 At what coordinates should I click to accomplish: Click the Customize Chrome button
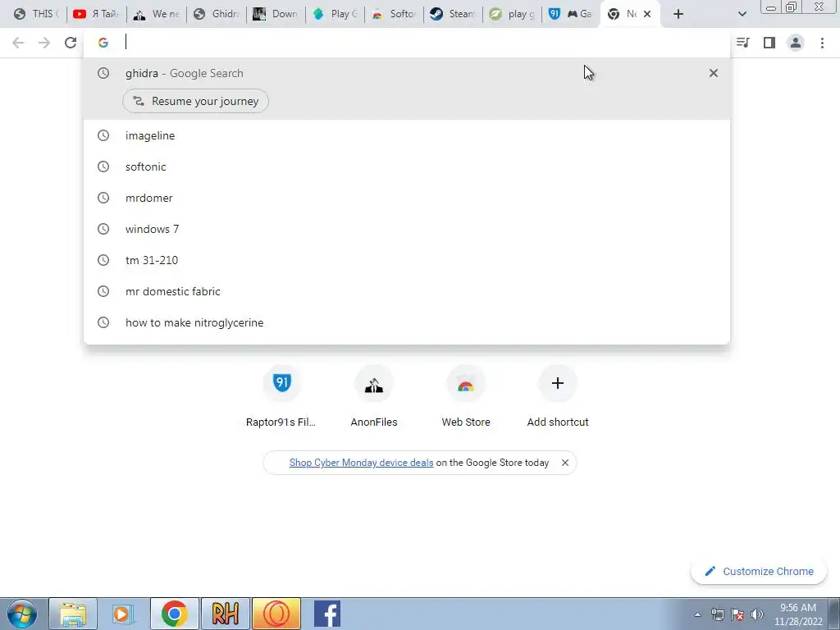759,571
